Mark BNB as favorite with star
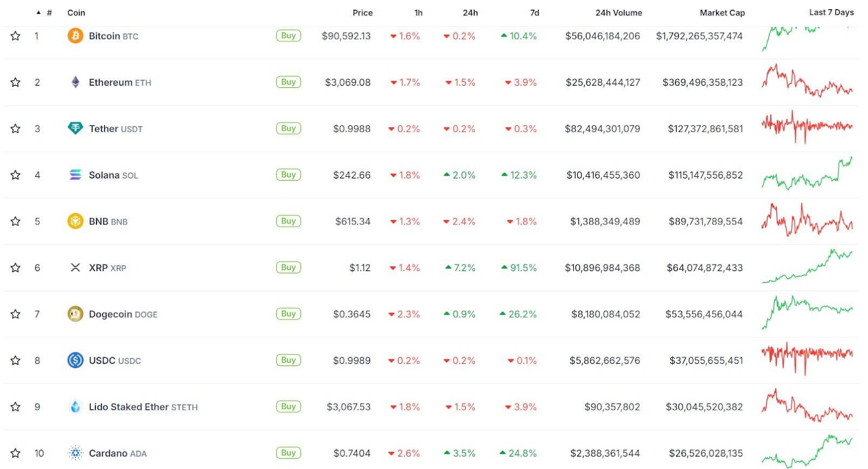The image size is (868, 469). pos(16,221)
